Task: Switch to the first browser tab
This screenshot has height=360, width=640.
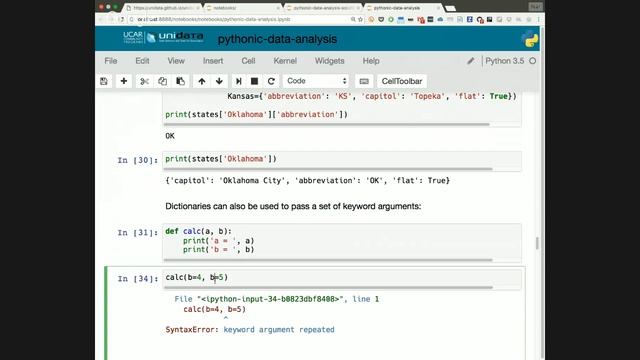Action: (x=163, y=8)
